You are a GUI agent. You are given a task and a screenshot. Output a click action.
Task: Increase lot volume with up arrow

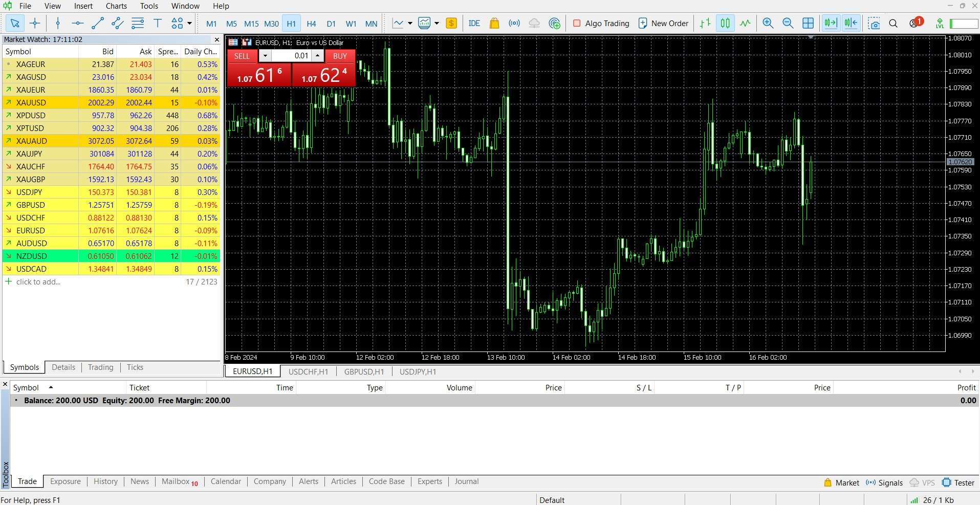pos(318,56)
